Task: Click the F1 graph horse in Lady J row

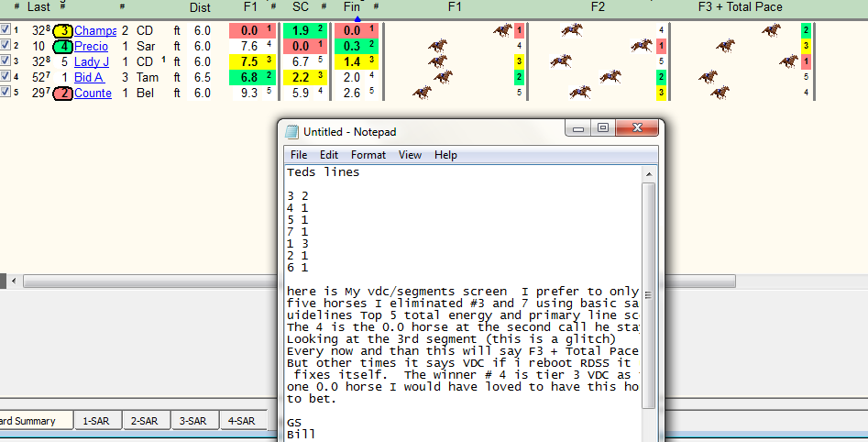Action: pos(437,61)
